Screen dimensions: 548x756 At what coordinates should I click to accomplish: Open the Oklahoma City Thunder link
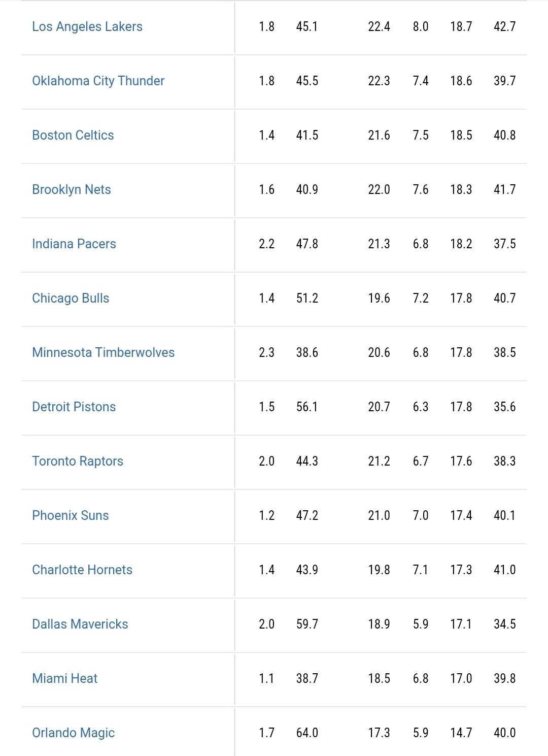pyautogui.click(x=98, y=81)
